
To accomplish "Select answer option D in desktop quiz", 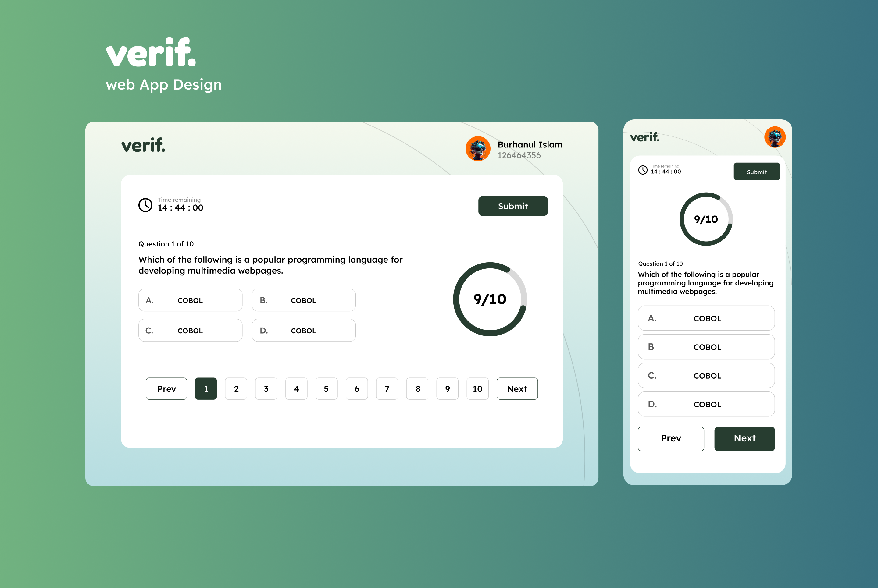I will coord(304,330).
